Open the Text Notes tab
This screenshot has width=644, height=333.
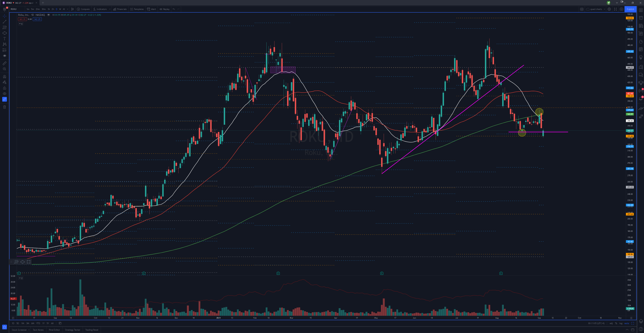(x=38, y=330)
